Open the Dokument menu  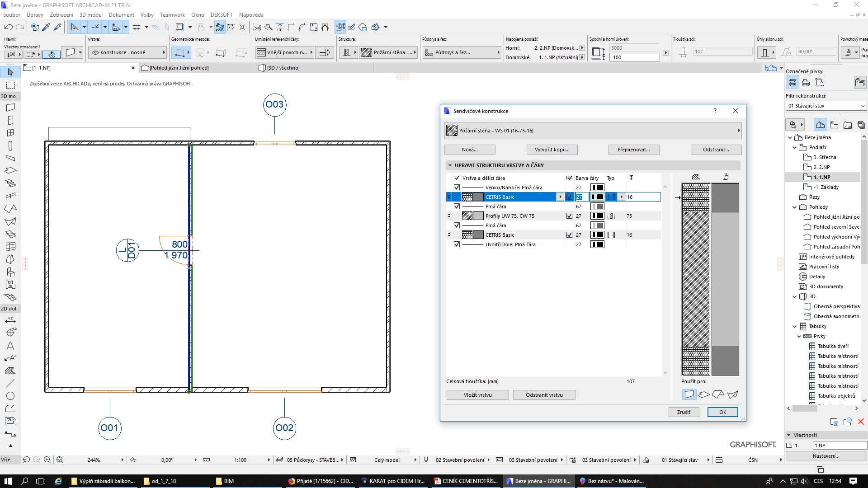click(x=121, y=15)
